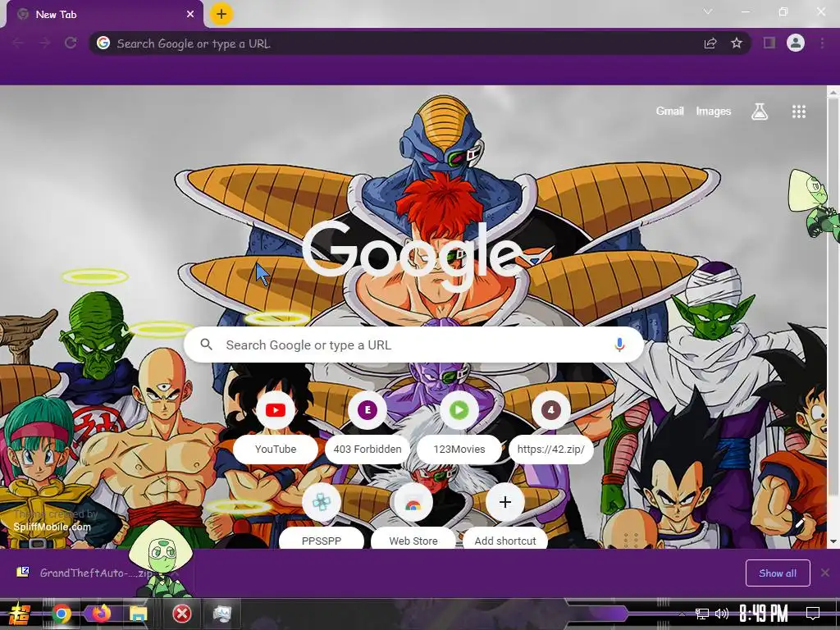Customize Chrome with the pencil icon

point(800,522)
